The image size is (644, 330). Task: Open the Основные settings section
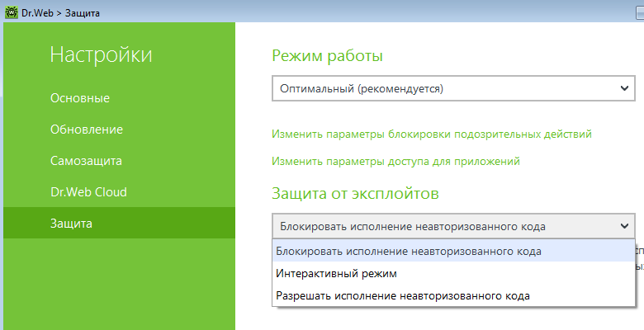tap(80, 98)
